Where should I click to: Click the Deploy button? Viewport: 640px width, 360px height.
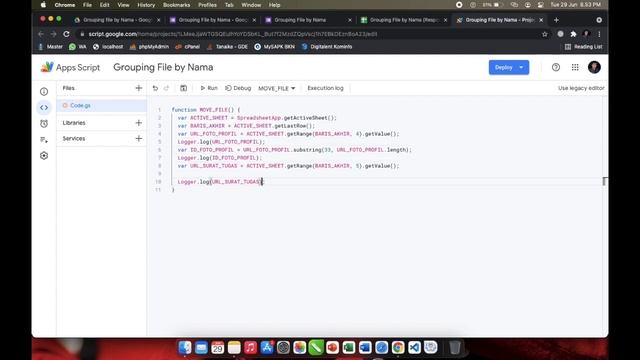click(x=503, y=67)
